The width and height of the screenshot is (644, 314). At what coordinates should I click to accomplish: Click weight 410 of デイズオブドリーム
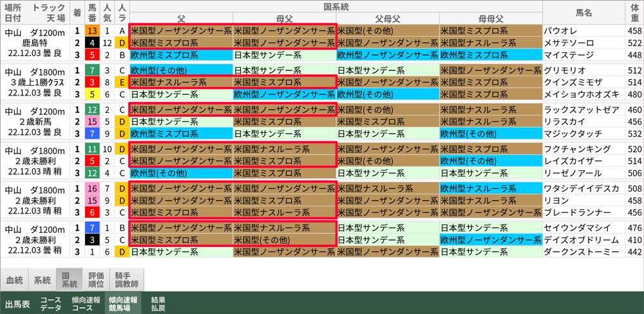[x=634, y=240]
